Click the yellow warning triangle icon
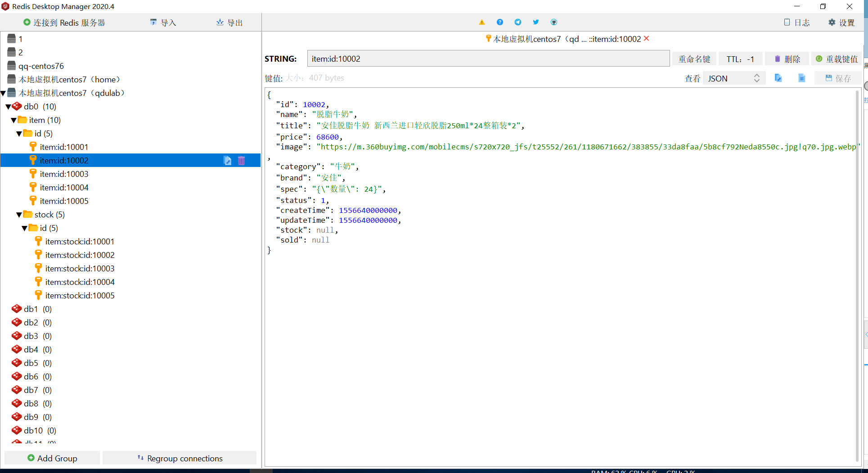 pos(481,22)
